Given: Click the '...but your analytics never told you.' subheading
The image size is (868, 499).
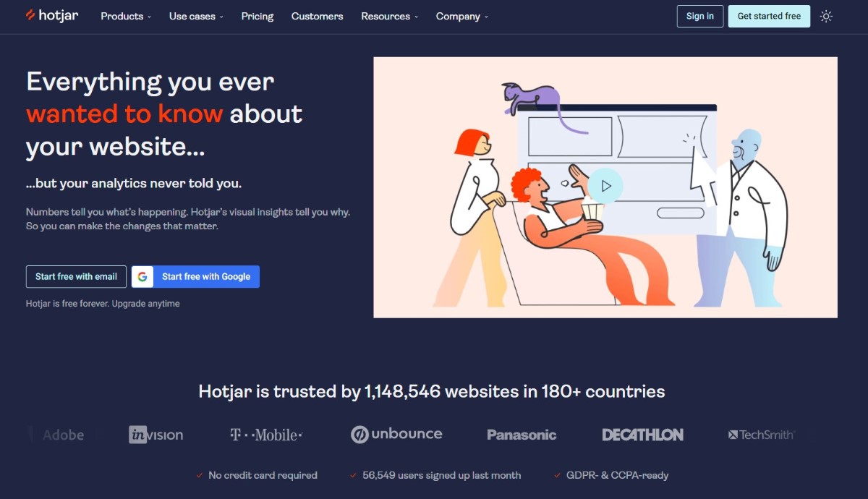Looking at the screenshot, I should 134,184.
